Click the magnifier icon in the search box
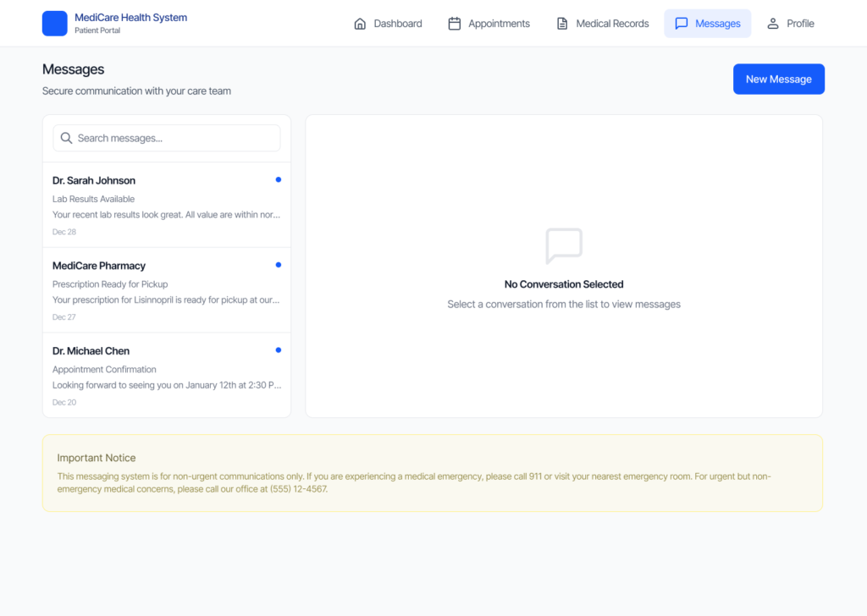867x616 pixels. point(66,138)
